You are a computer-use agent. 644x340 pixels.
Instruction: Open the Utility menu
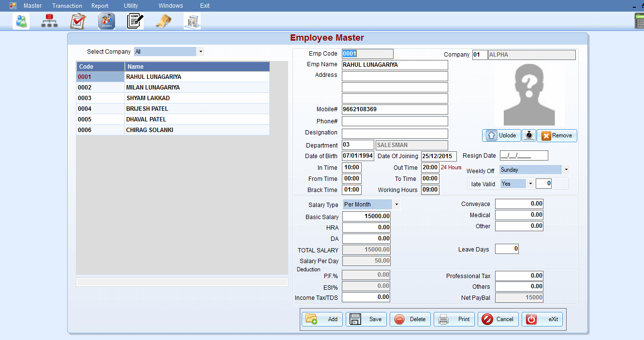tap(131, 6)
